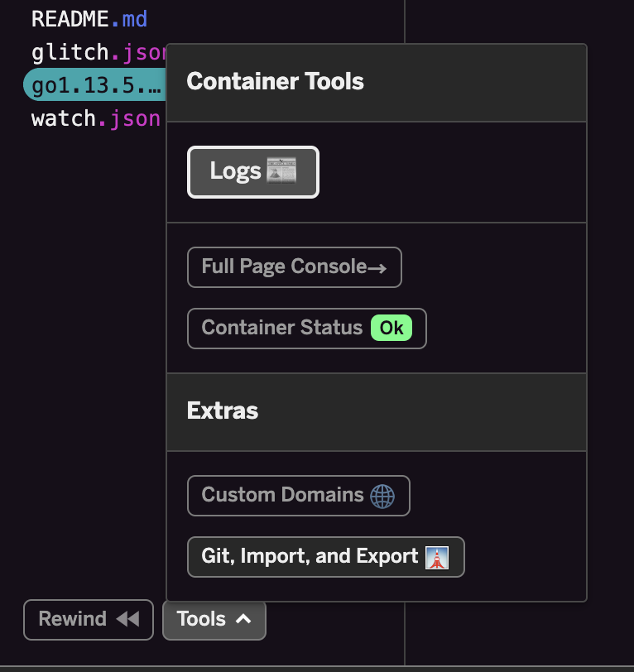634x672 pixels.
Task: Open the glitch.json file
Action: tap(98, 52)
